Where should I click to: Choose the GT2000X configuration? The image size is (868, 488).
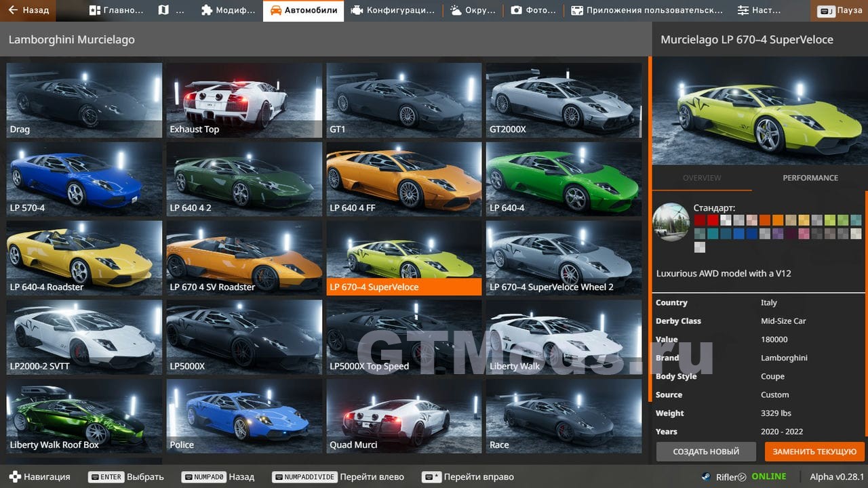[x=564, y=100]
